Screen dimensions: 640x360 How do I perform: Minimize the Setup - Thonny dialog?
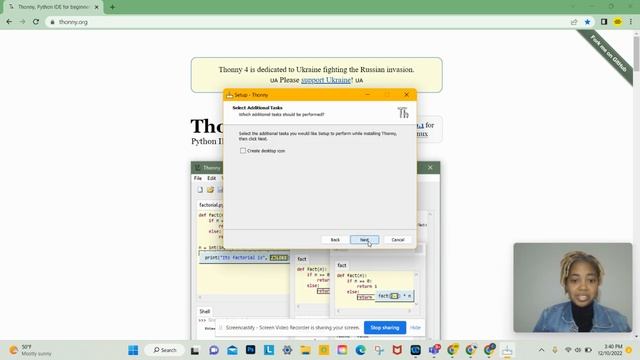pyautogui.click(x=367, y=94)
